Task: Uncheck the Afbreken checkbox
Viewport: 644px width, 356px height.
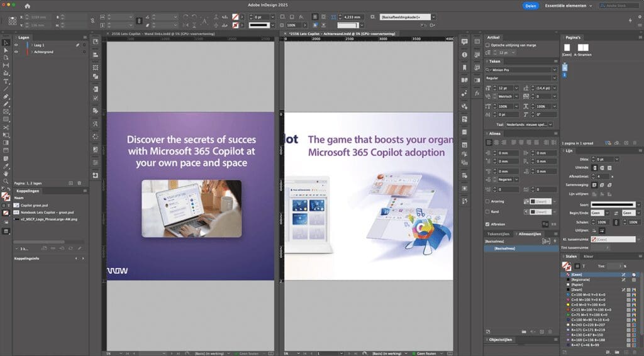Action: pyautogui.click(x=488, y=223)
